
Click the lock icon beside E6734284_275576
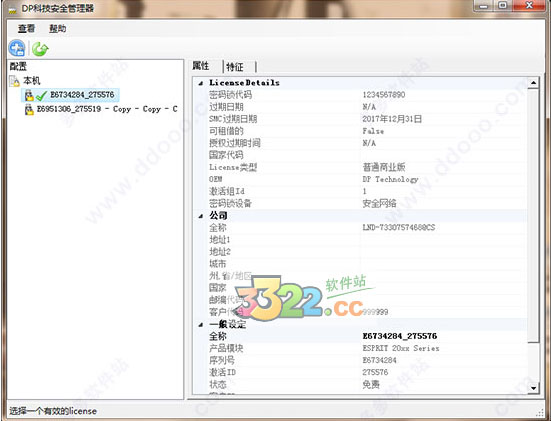coord(29,95)
